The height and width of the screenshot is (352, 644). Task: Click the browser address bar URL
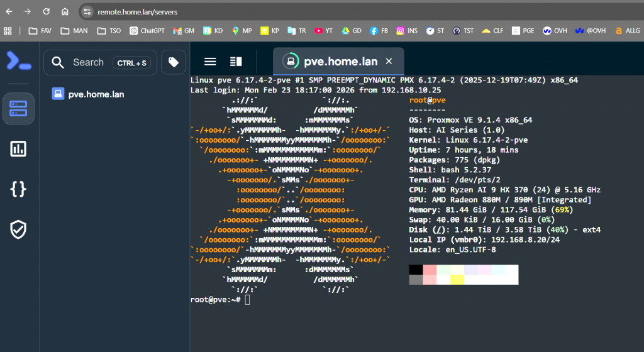point(138,11)
